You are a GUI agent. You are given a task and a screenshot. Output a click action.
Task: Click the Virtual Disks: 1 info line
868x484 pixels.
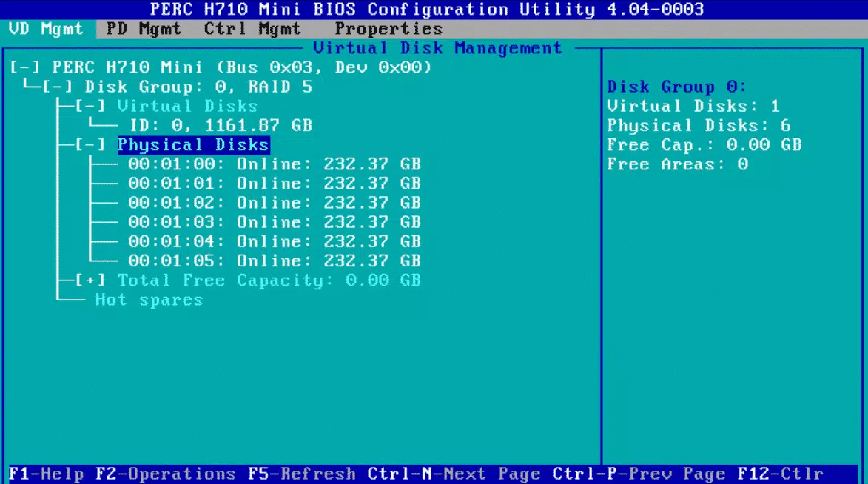pos(693,107)
